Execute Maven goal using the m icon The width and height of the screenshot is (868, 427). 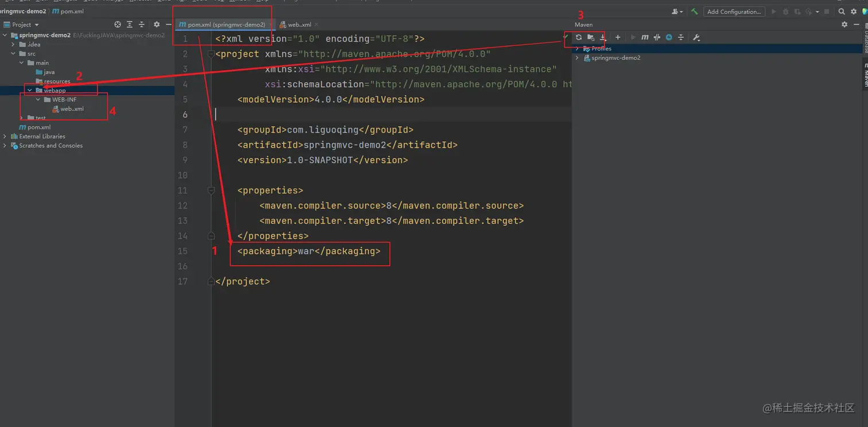(645, 37)
